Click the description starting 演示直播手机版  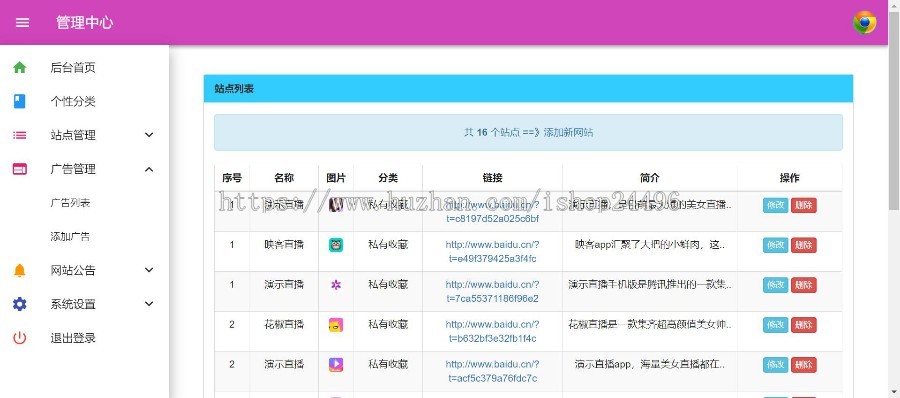650,284
